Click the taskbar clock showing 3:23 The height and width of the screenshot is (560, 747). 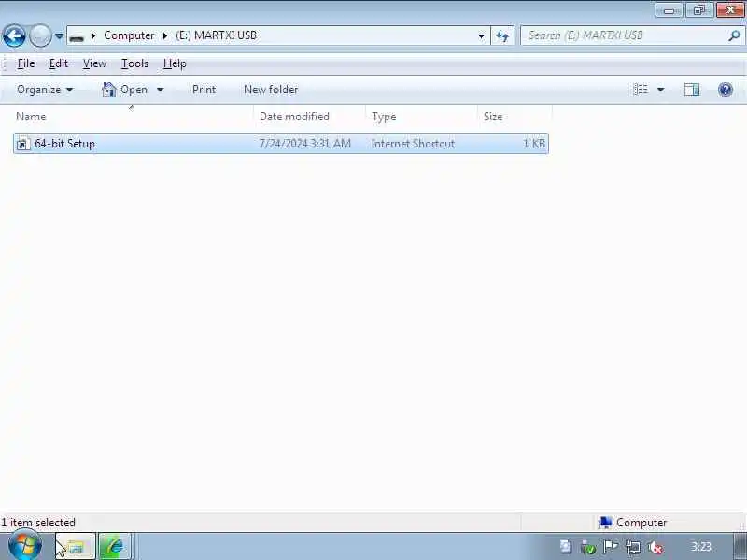click(x=701, y=547)
